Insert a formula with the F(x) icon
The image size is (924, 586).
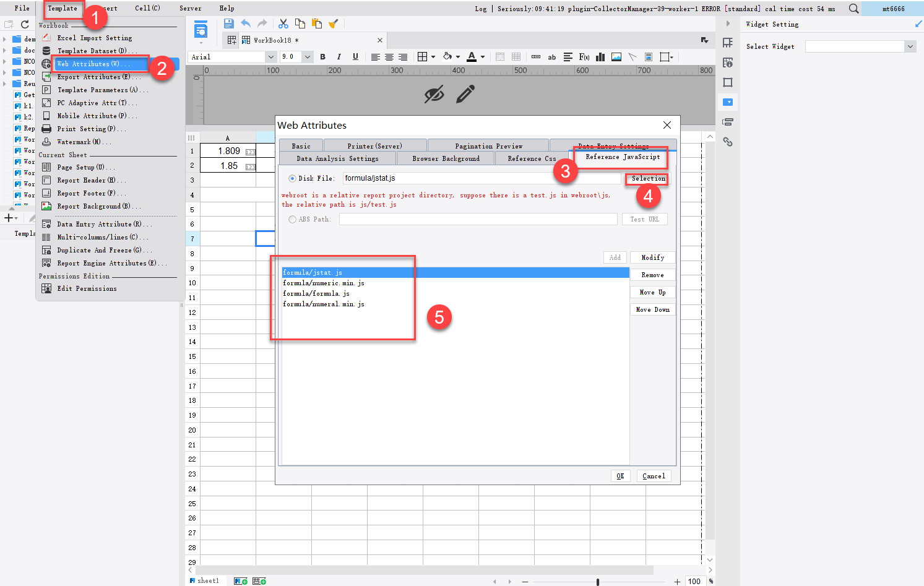tap(584, 57)
